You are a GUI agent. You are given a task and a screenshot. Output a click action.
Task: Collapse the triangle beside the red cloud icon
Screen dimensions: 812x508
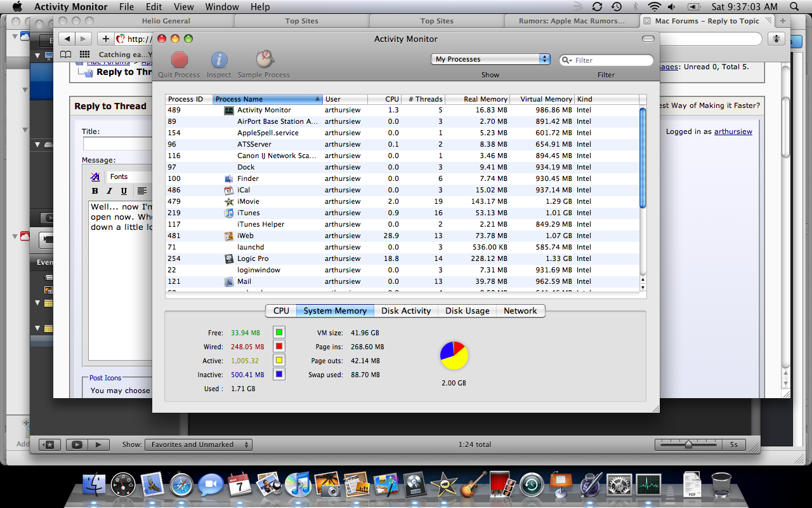[15, 236]
